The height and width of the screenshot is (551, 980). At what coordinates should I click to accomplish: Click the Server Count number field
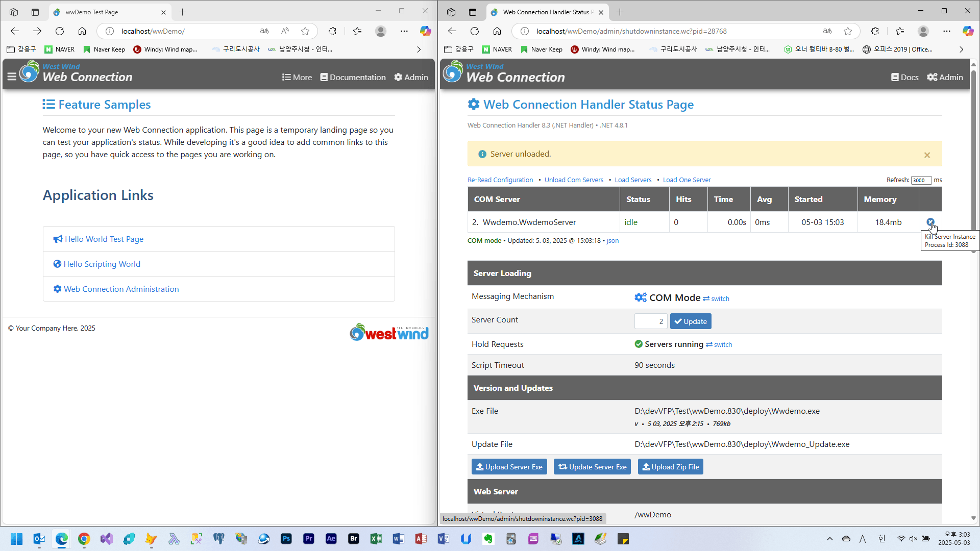pos(651,321)
